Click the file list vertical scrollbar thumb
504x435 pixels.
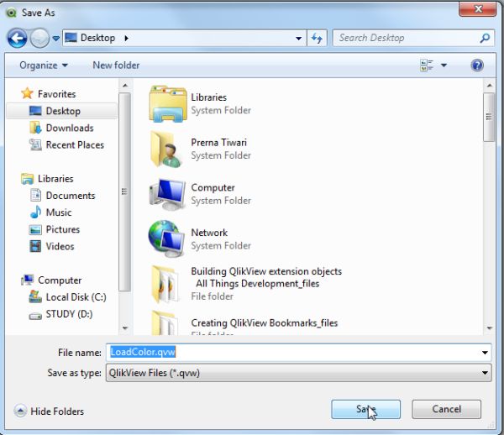489,117
